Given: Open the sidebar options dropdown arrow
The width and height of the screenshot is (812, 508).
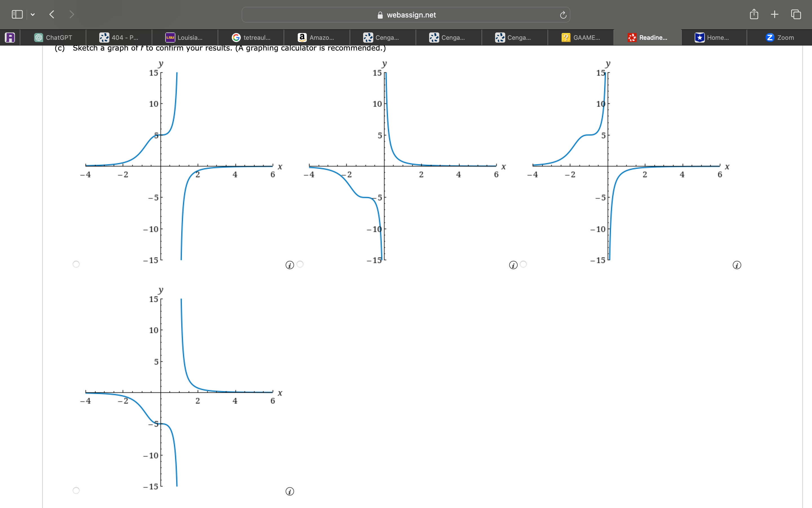Looking at the screenshot, I should pyautogui.click(x=32, y=14).
